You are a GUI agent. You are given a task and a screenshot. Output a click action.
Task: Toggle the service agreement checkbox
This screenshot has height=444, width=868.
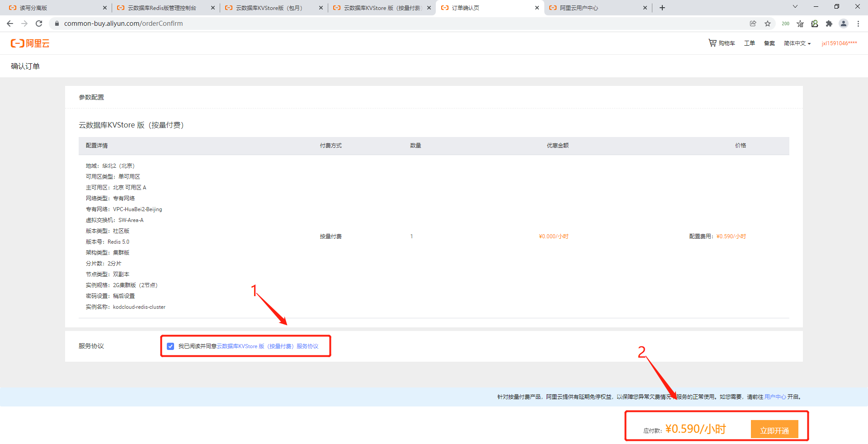(170, 346)
